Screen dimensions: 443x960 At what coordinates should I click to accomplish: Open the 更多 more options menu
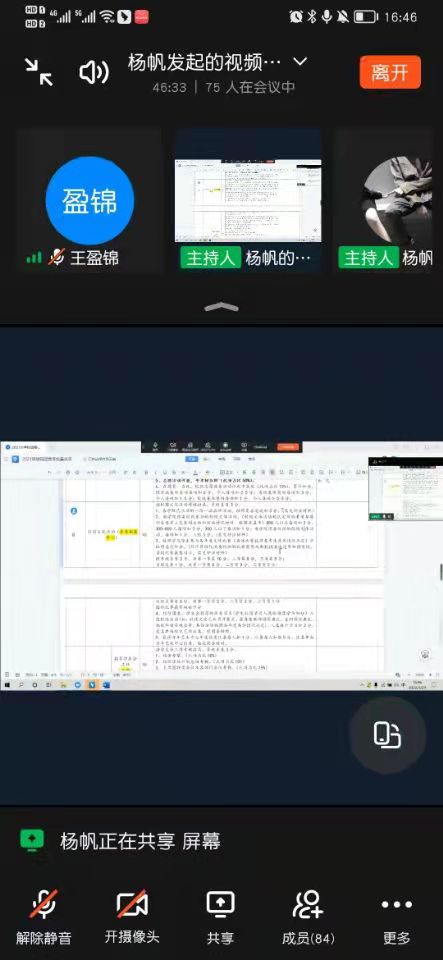396,916
